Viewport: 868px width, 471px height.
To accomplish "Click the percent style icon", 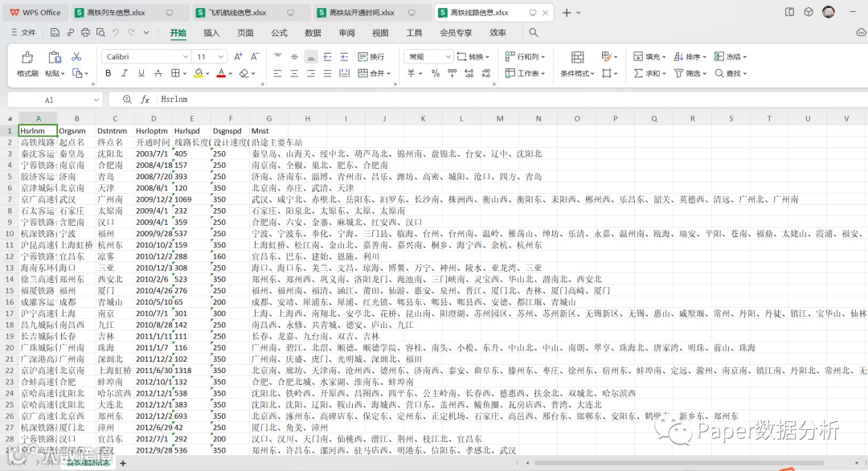I will (x=436, y=73).
